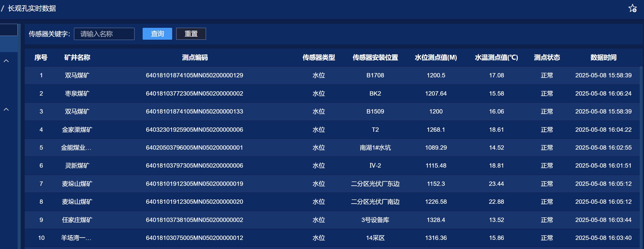Click the 水温测点值(℃) column header
The width and height of the screenshot is (644, 249).
pos(497,58)
